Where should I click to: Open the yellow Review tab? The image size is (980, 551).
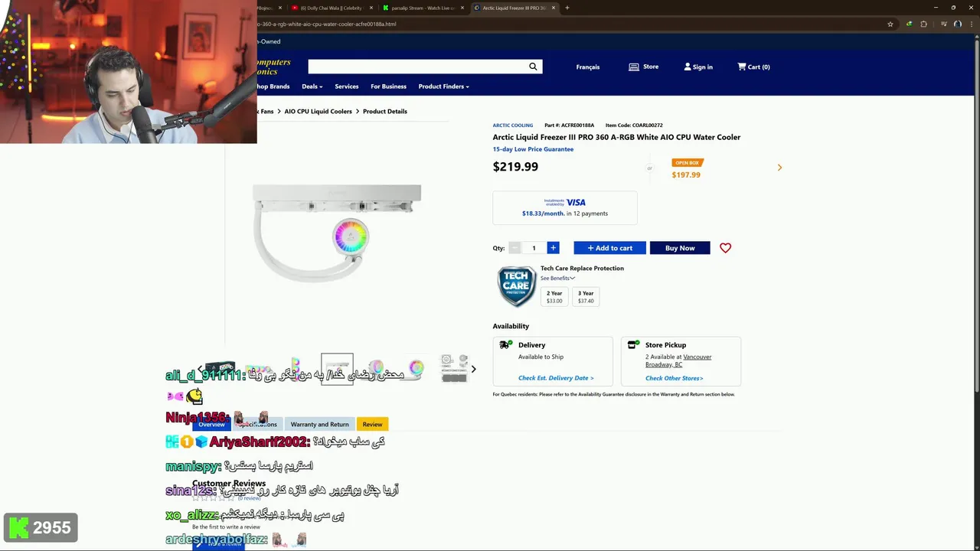coord(372,424)
